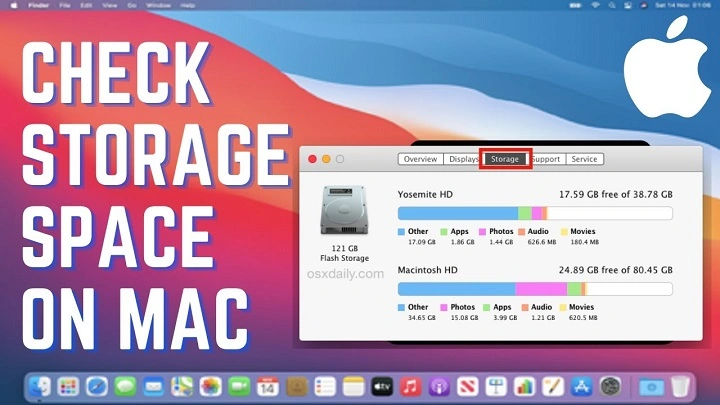Open the Photos app in Dock
This screenshot has height=405, width=720.
pos(210,386)
